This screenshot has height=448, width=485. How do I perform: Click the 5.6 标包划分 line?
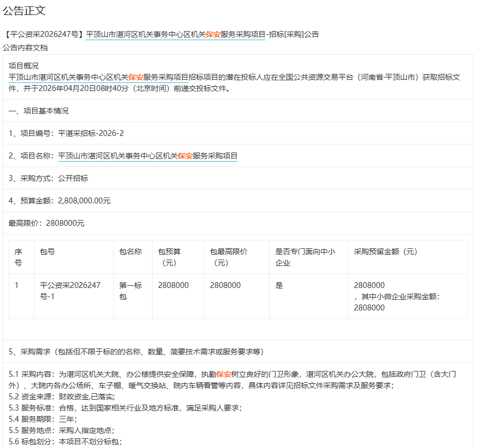coord(65,441)
